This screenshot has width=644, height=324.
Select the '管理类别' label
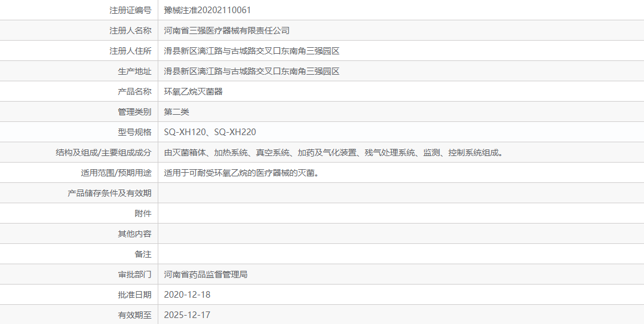(134, 112)
